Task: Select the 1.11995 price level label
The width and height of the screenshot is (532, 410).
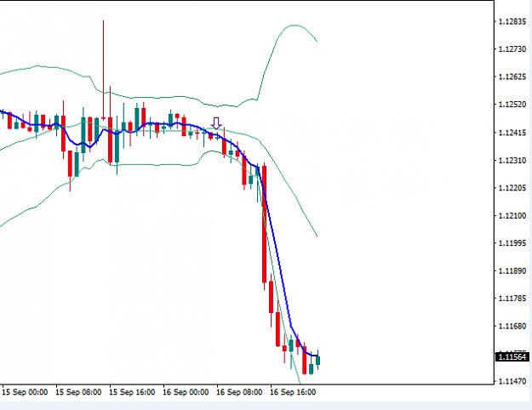Action: click(x=512, y=243)
